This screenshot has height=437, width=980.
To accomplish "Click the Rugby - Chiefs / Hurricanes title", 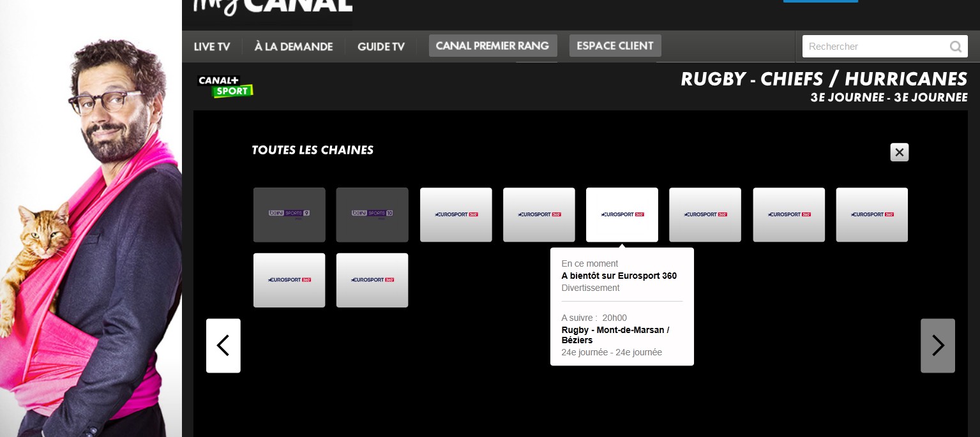I will tap(824, 79).
